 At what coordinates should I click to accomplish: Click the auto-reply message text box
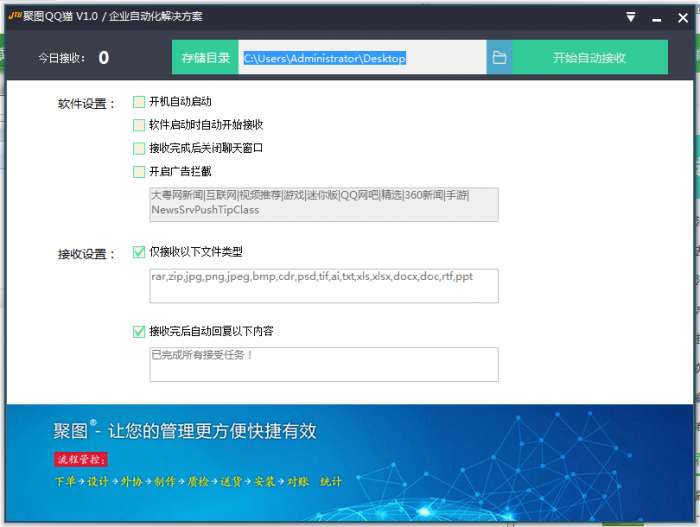pos(324,364)
